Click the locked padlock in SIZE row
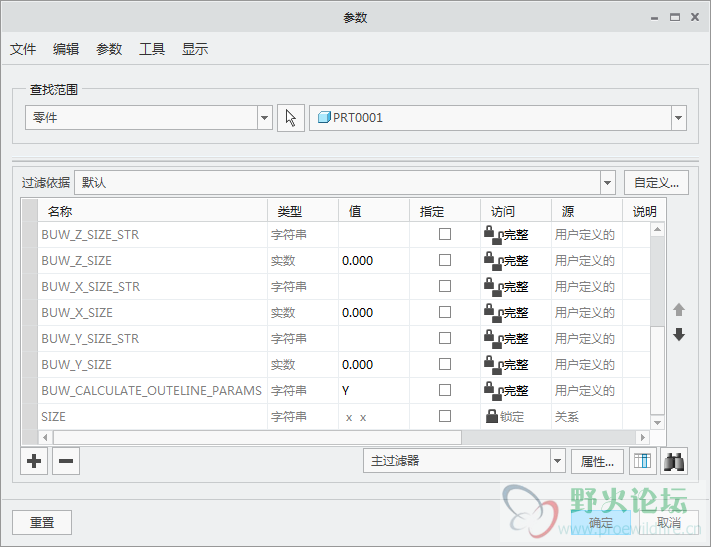The height and width of the screenshot is (547, 711). pos(492,416)
